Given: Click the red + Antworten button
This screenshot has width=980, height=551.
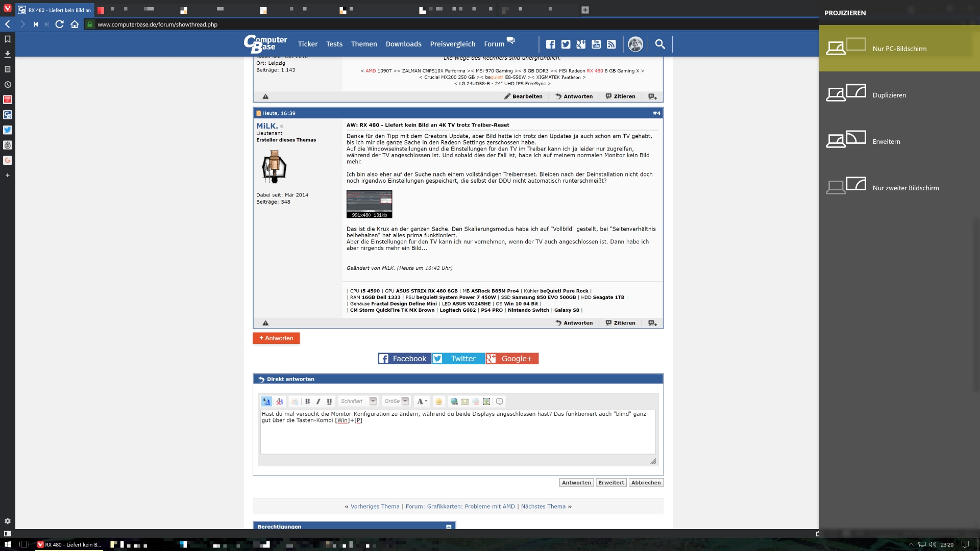Looking at the screenshot, I should (x=276, y=338).
